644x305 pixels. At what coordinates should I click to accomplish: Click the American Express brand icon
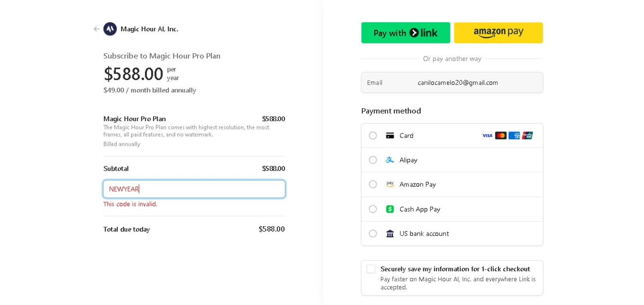point(514,136)
